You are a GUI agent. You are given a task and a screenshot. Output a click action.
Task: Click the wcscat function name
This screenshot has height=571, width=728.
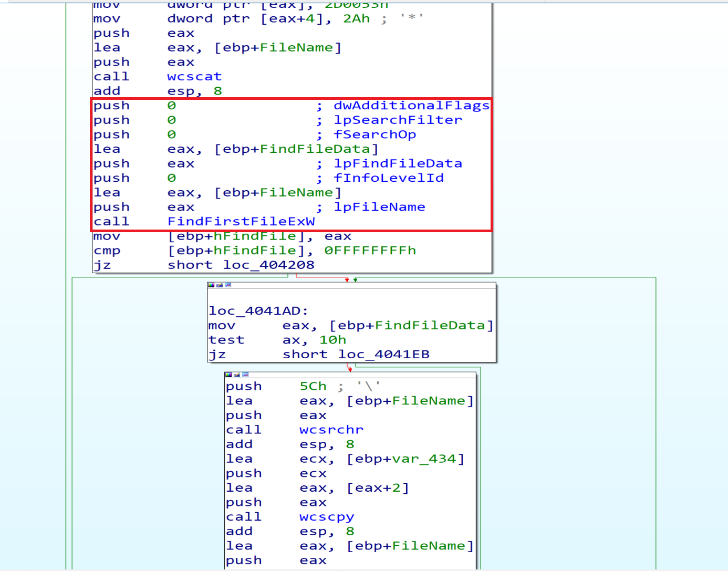194,77
